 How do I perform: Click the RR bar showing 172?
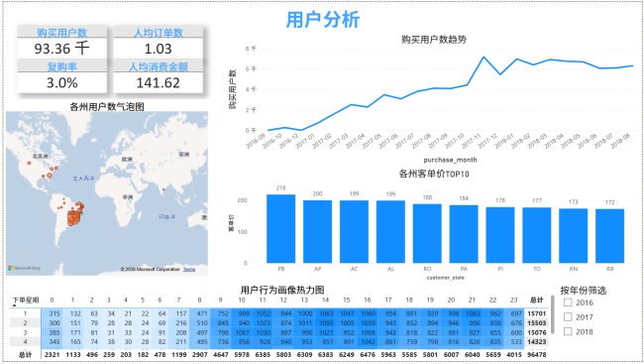tap(610, 236)
